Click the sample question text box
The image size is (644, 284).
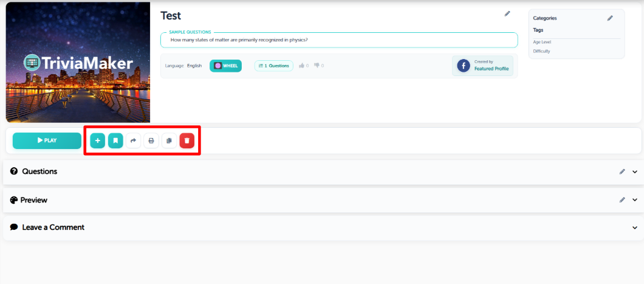coord(339,40)
